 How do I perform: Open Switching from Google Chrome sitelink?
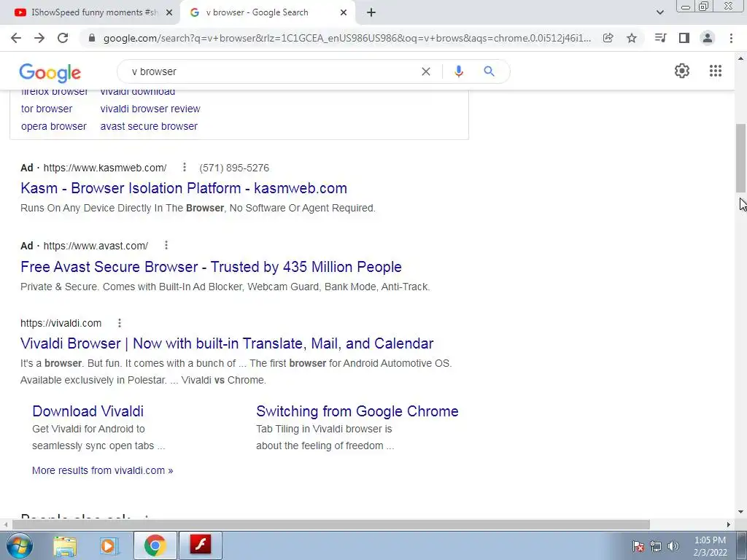click(x=357, y=411)
